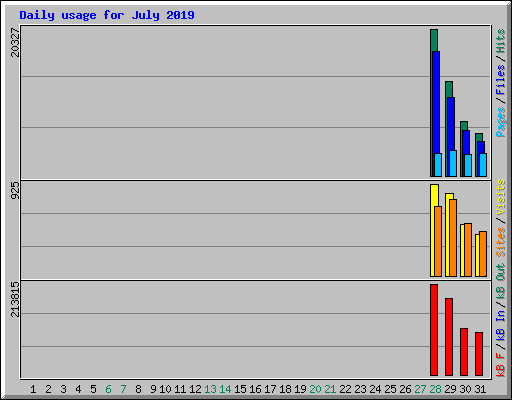Click day 21 on the date axis
512x400 pixels.
click(x=330, y=389)
